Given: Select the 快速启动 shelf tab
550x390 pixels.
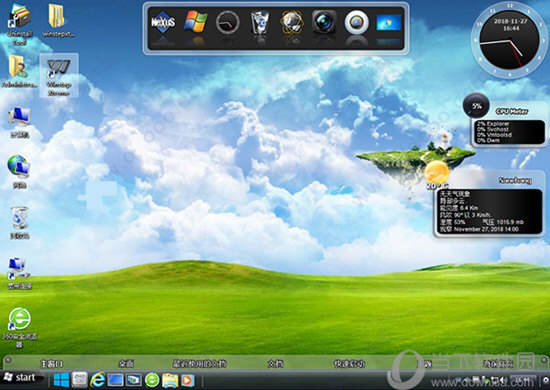Looking at the screenshot, I should [349, 364].
